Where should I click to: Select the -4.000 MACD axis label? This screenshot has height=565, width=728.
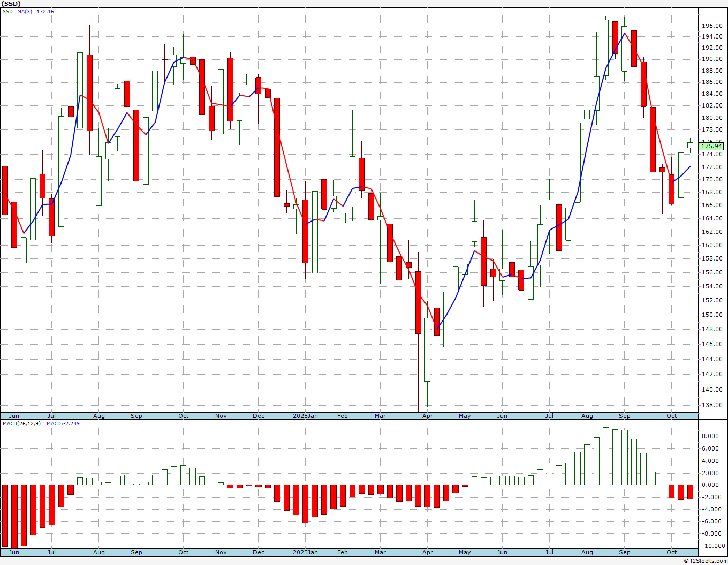point(710,509)
